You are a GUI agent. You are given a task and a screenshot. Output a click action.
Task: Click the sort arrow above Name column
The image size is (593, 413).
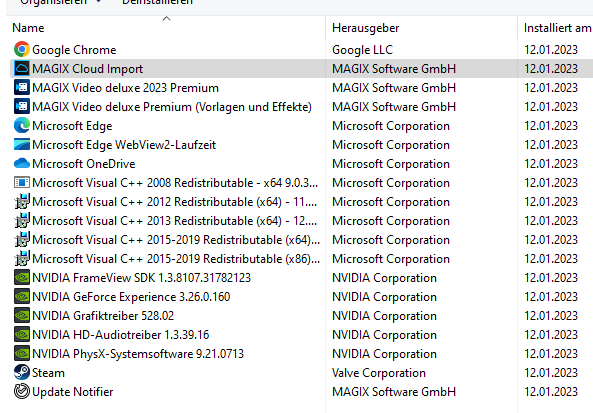pos(166,19)
